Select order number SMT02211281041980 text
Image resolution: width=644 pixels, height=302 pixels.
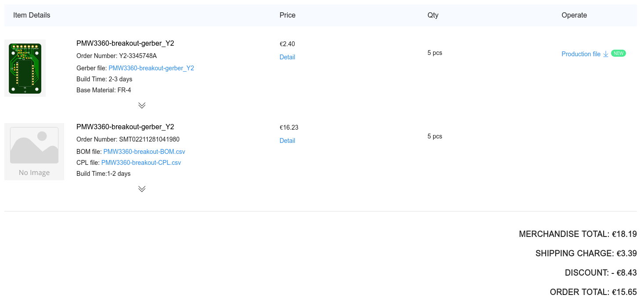click(149, 139)
